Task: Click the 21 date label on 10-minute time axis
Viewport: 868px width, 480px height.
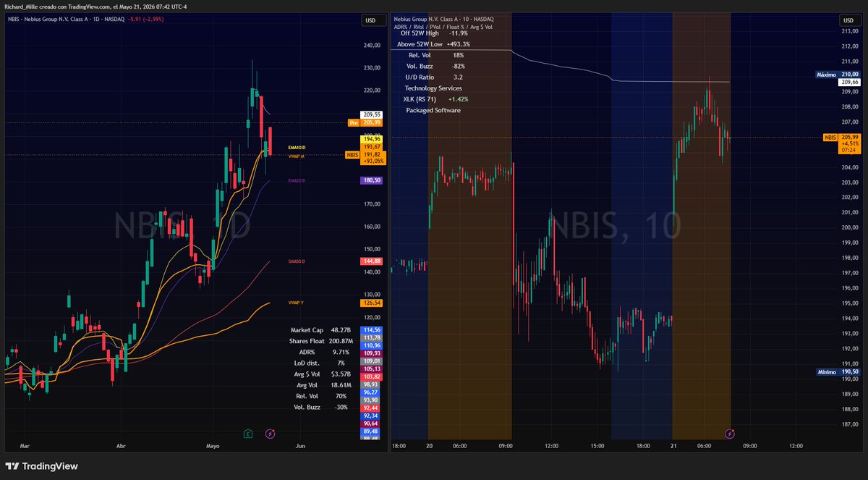Action: point(673,447)
